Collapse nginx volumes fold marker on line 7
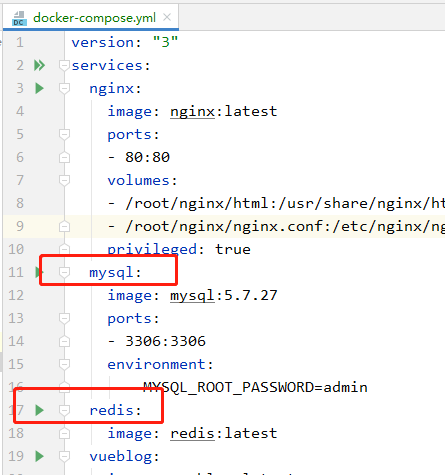 64,180
